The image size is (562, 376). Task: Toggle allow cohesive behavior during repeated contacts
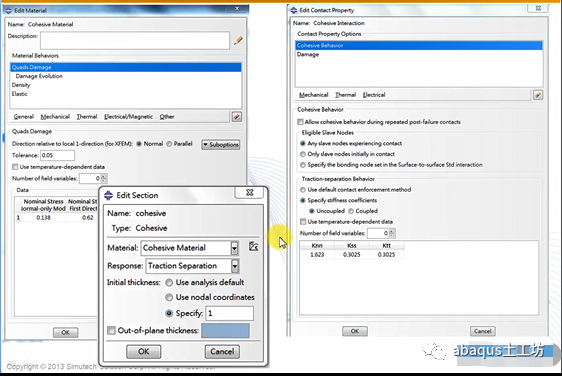point(300,122)
